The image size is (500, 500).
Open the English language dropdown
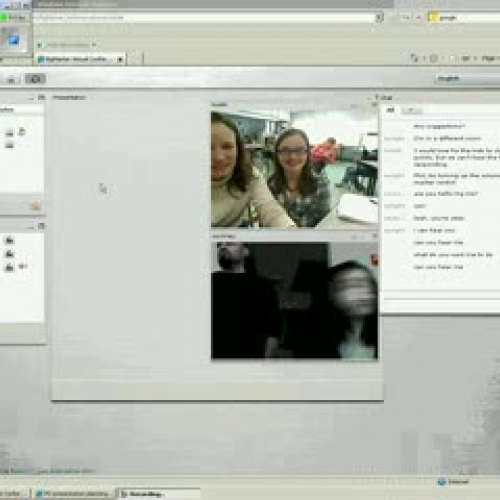(467, 79)
